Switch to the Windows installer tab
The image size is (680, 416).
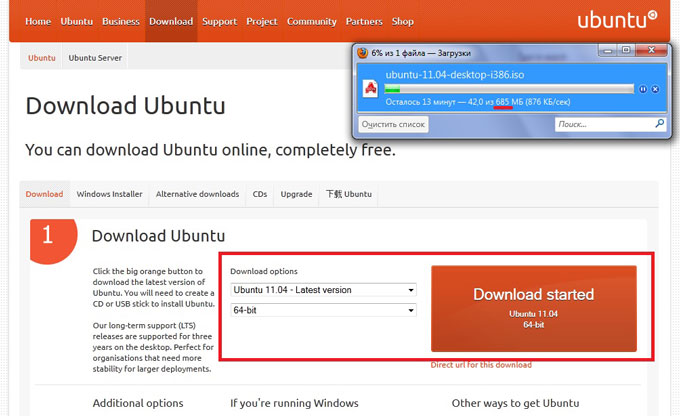(x=109, y=194)
